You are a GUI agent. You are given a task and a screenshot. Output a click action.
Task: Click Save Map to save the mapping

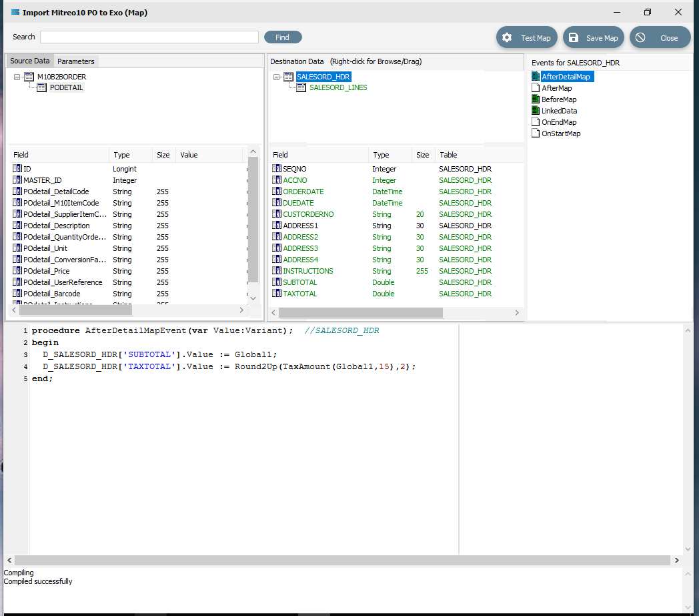[594, 38]
